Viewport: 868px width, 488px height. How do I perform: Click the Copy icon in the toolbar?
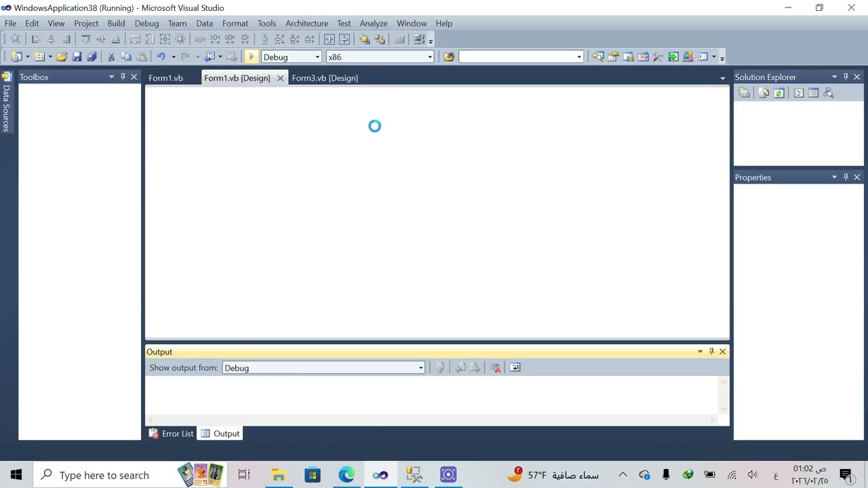pyautogui.click(x=126, y=57)
